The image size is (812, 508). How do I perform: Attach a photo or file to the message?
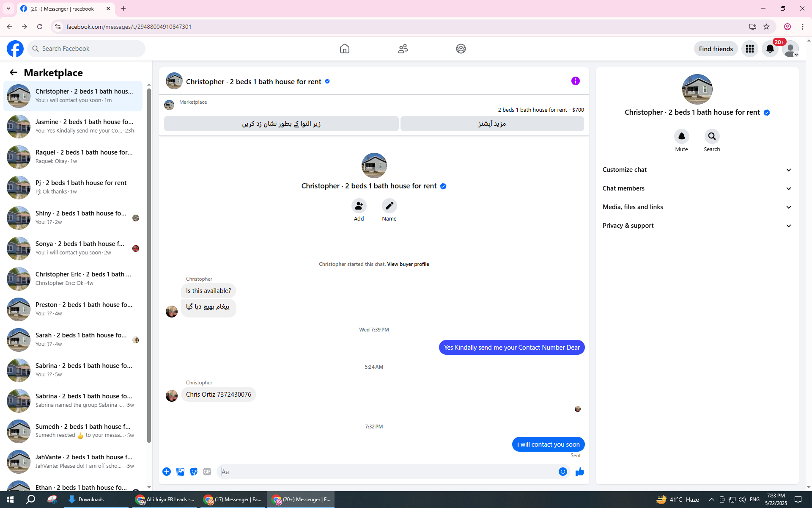coord(180,472)
